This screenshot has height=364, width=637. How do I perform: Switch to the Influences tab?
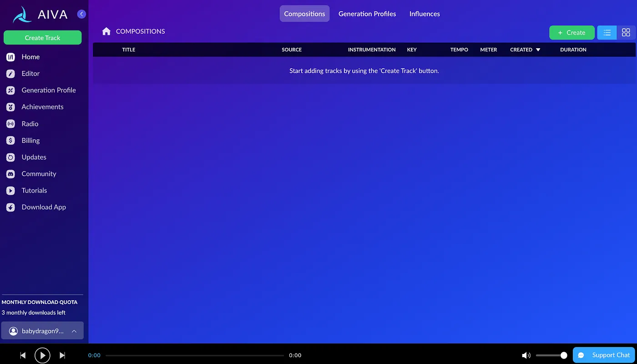425,14
